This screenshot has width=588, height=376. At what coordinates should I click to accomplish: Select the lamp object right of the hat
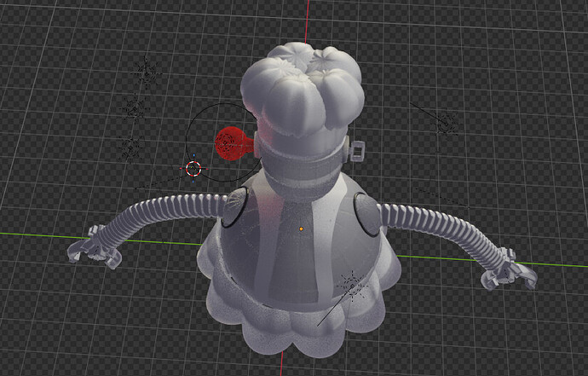click(x=446, y=123)
